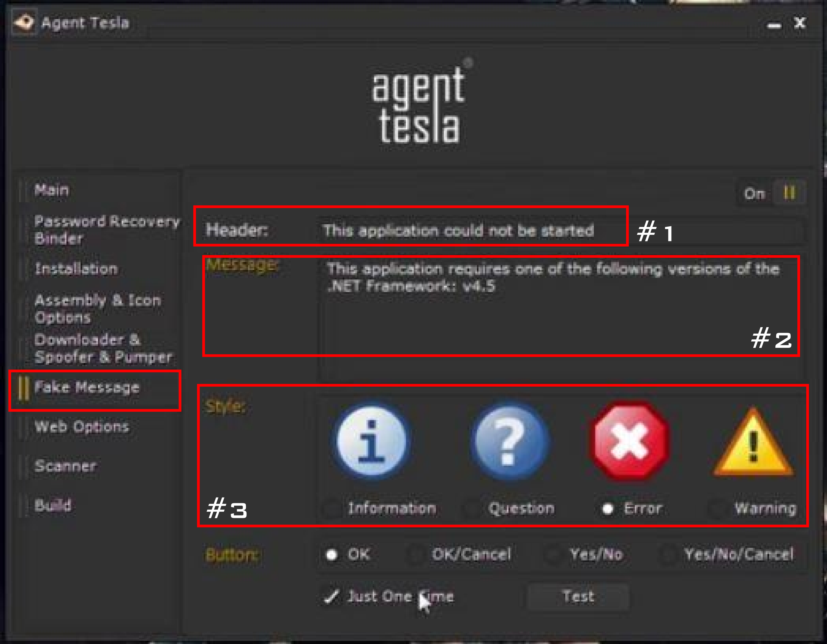
Task: Click the Message: label
Action: [x=242, y=265]
